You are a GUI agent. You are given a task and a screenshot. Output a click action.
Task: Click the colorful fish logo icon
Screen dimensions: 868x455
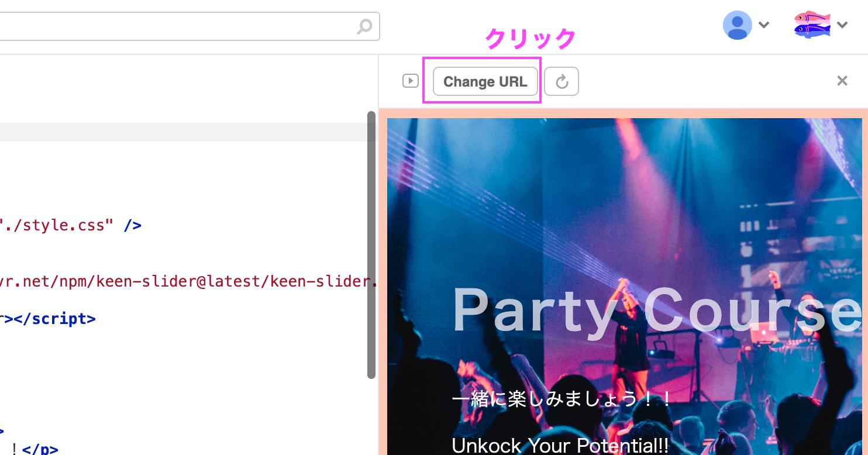[812, 25]
